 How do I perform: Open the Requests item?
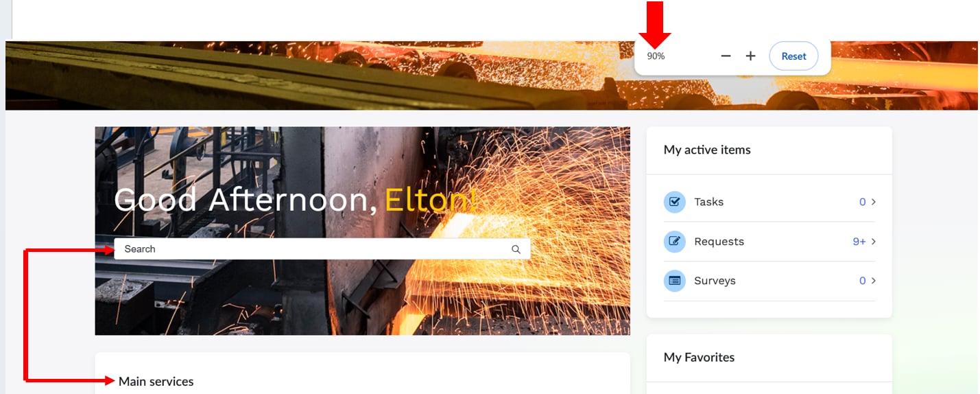(769, 242)
